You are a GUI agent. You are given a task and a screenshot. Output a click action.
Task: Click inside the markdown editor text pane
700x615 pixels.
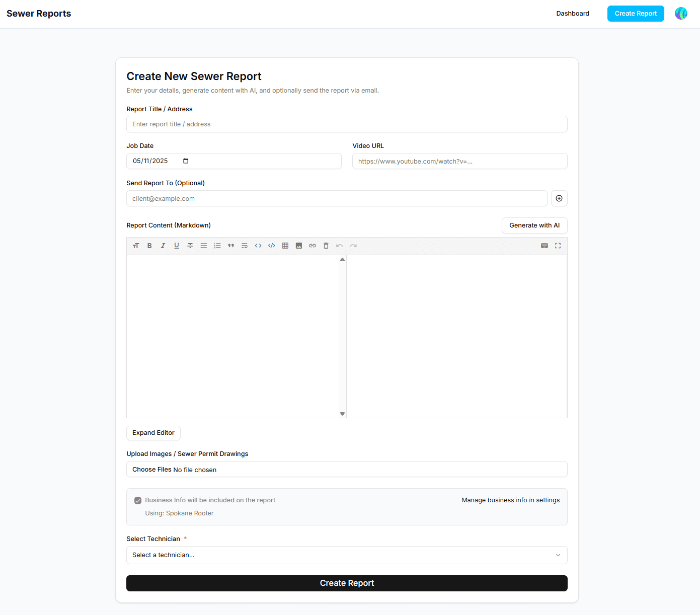click(x=232, y=336)
